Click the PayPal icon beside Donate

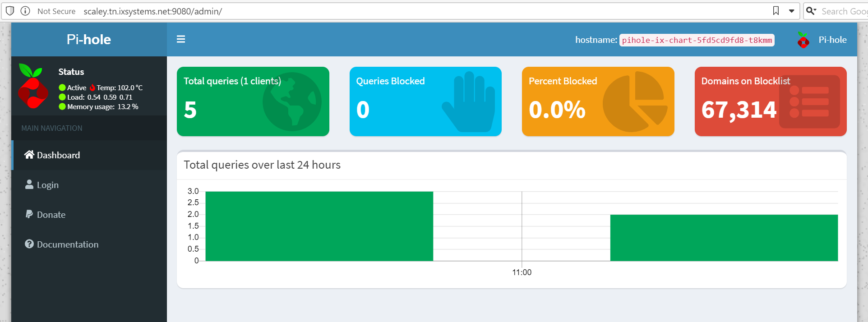click(x=29, y=214)
